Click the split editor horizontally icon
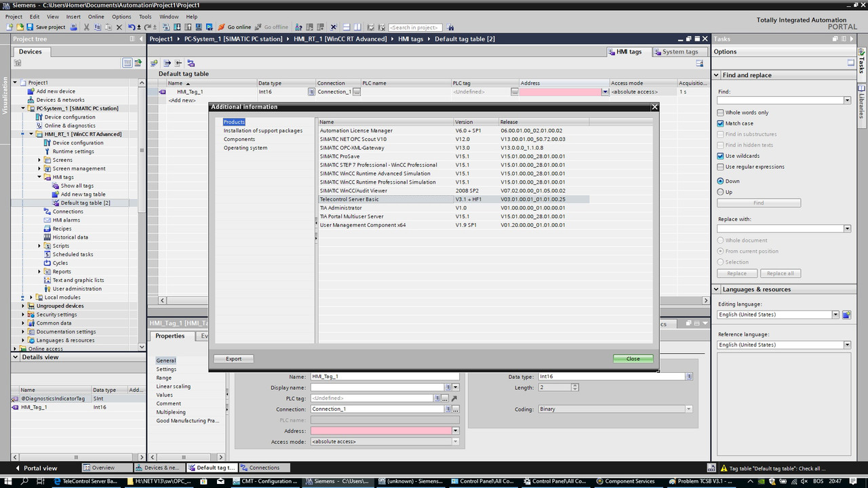 (x=347, y=27)
